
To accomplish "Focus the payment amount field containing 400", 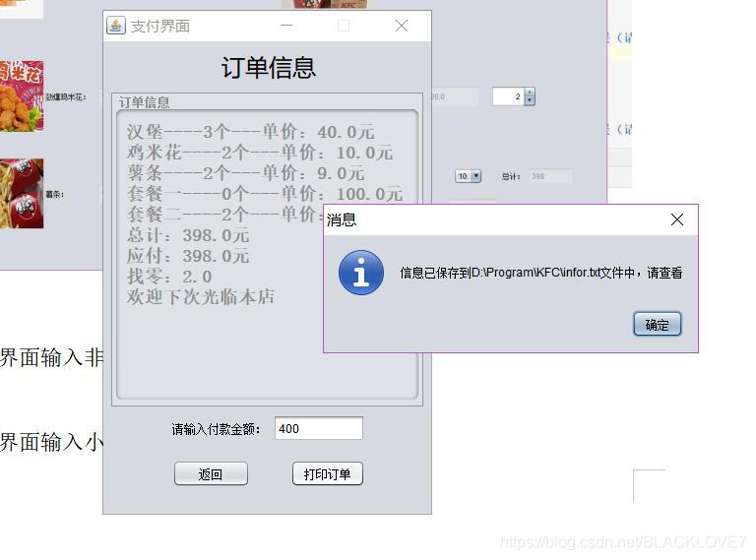I will click(x=318, y=428).
